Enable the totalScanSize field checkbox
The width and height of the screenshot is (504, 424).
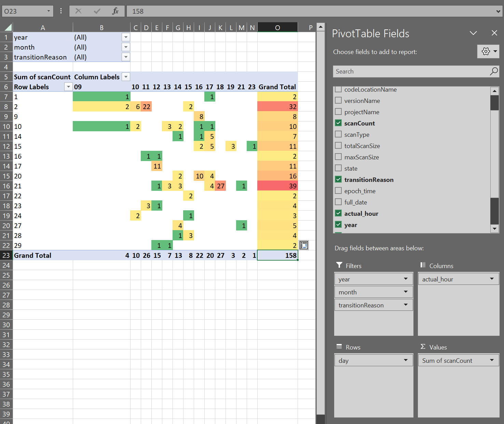[x=338, y=146]
